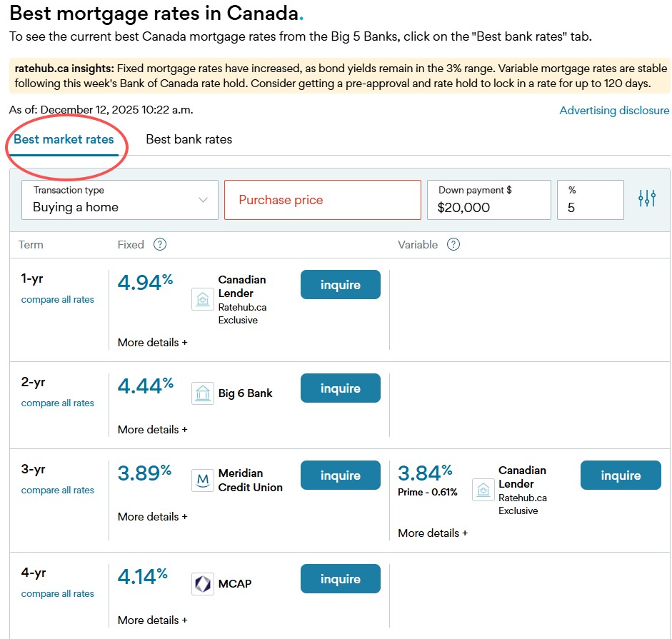Expand More details for 4-yr MCAP rate
The height and width of the screenshot is (639, 672).
coord(152,620)
